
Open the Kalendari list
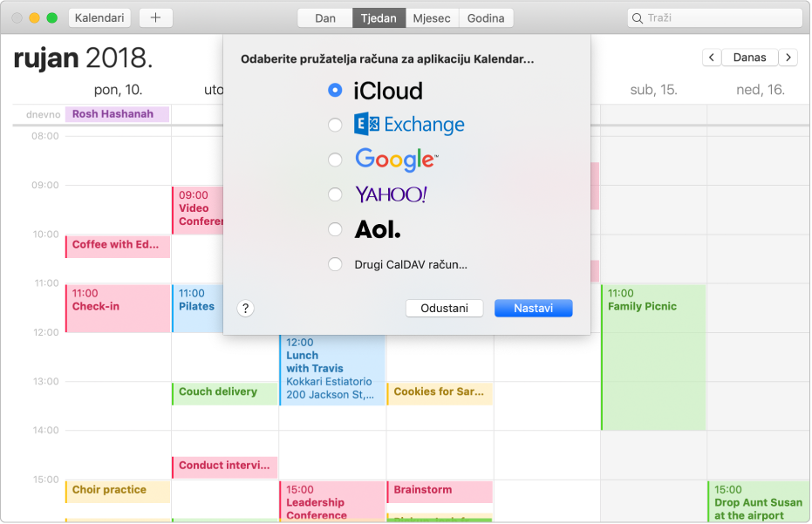coord(99,18)
